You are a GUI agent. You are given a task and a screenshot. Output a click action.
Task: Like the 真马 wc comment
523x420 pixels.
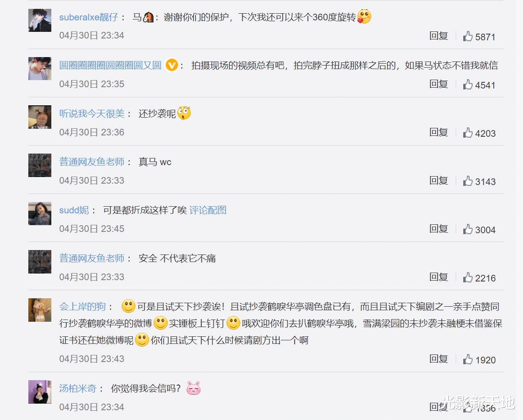click(468, 181)
